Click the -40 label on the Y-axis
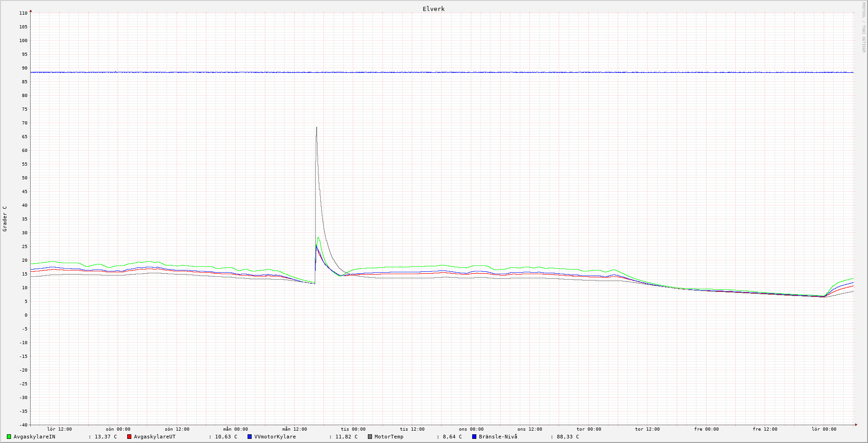The width and height of the screenshot is (868, 443). (23, 425)
